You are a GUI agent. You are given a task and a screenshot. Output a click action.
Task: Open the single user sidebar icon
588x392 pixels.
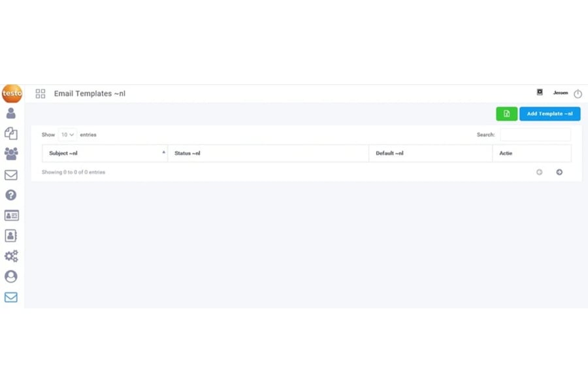[x=11, y=114]
